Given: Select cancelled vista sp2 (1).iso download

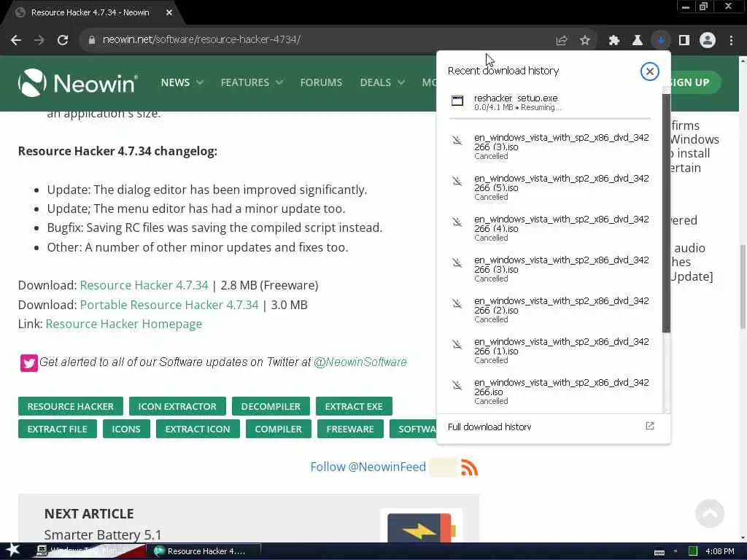Looking at the screenshot, I should tap(550, 351).
